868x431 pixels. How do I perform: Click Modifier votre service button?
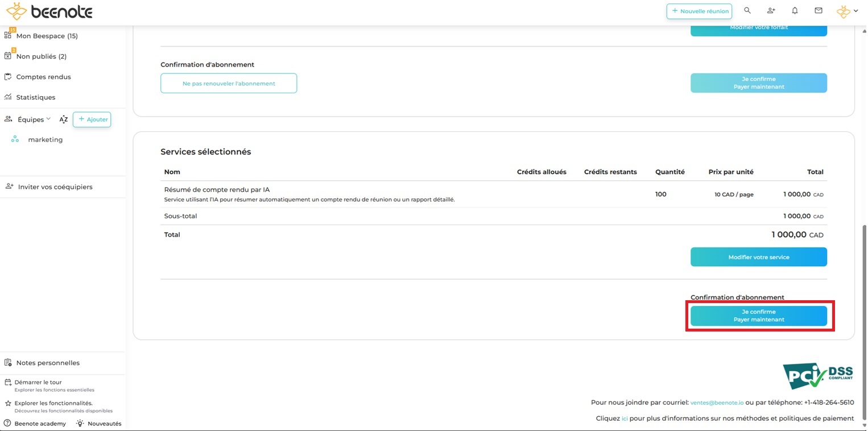pos(758,257)
